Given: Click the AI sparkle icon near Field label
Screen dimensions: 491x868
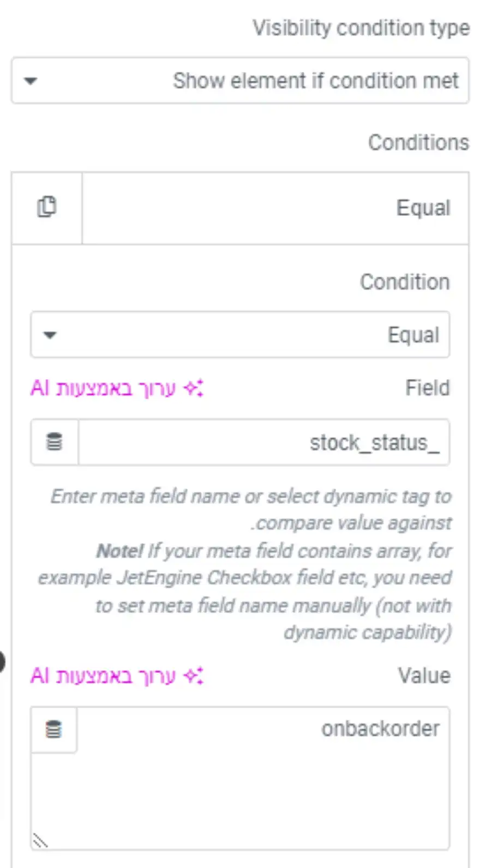Looking at the screenshot, I should (193, 388).
